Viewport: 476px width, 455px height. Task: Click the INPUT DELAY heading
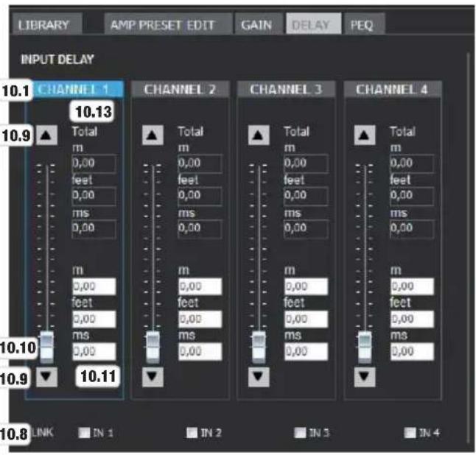pyautogui.click(x=57, y=59)
